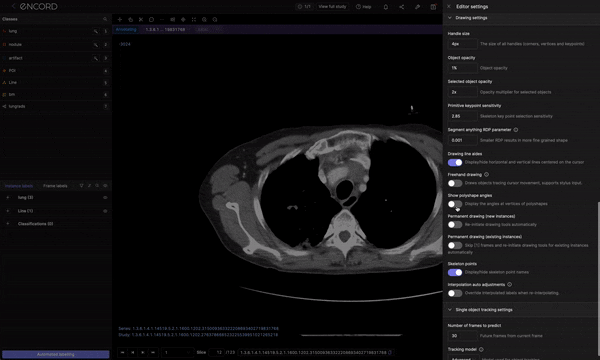
Task: Click the fullscreen corners icon in toolbar
Action: (x=194, y=20)
